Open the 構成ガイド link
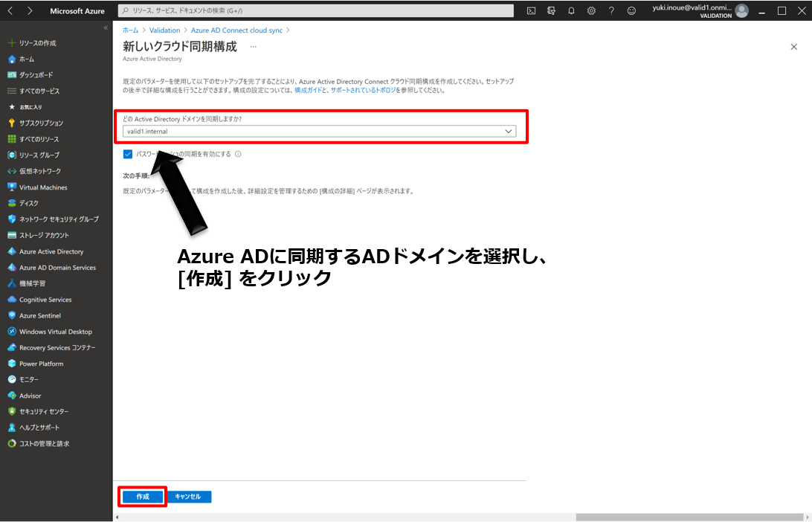Screen dimensions: 812x522 [308, 90]
